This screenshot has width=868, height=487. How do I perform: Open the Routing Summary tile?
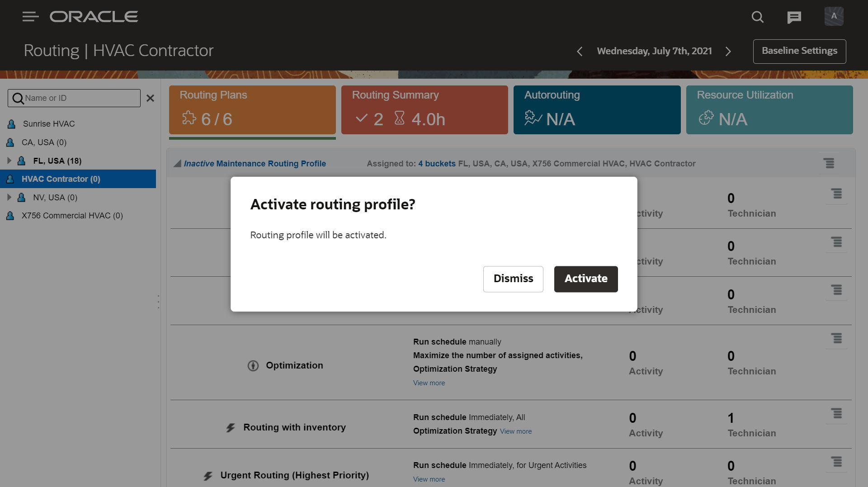(425, 110)
